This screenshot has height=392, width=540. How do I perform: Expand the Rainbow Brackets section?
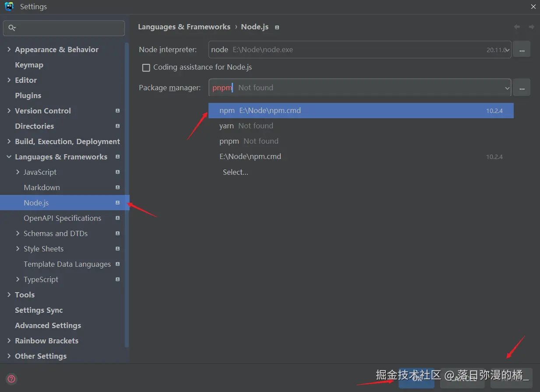pos(9,341)
